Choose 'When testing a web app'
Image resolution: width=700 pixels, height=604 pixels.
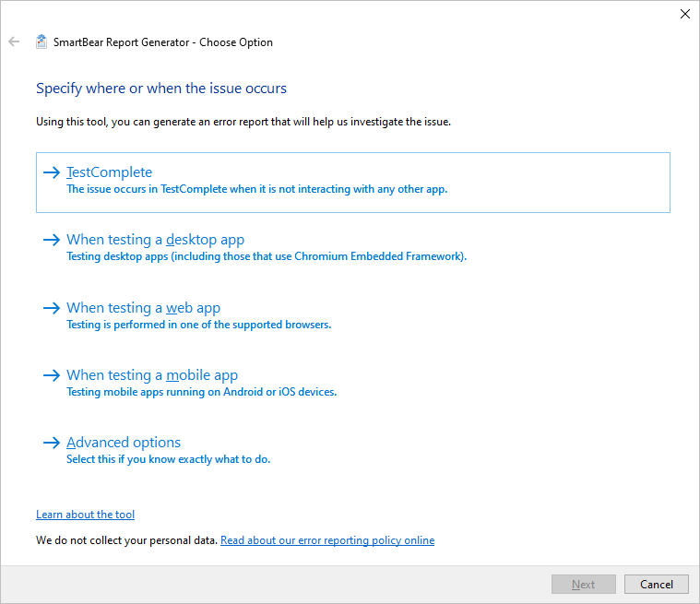click(x=143, y=308)
